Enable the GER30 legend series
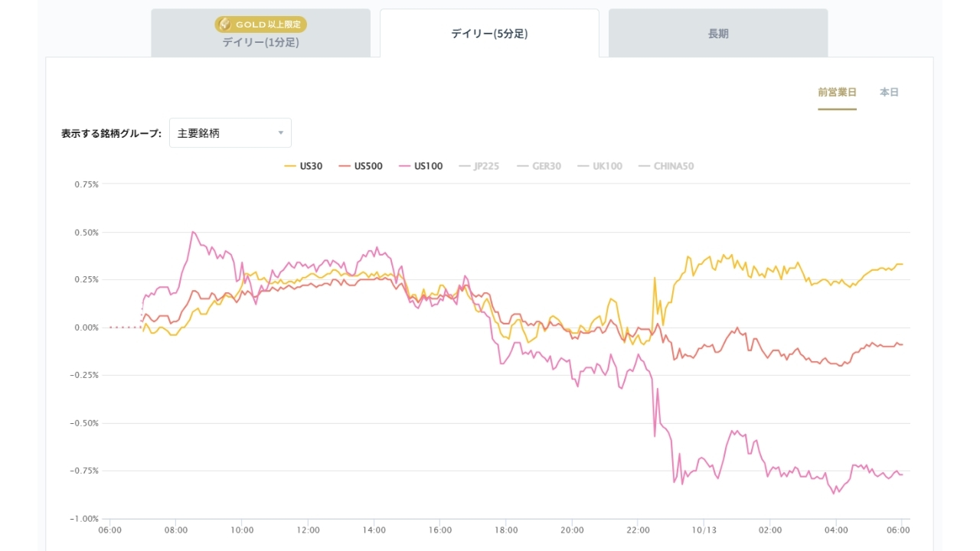The image size is (980, 551). [539, 166]
